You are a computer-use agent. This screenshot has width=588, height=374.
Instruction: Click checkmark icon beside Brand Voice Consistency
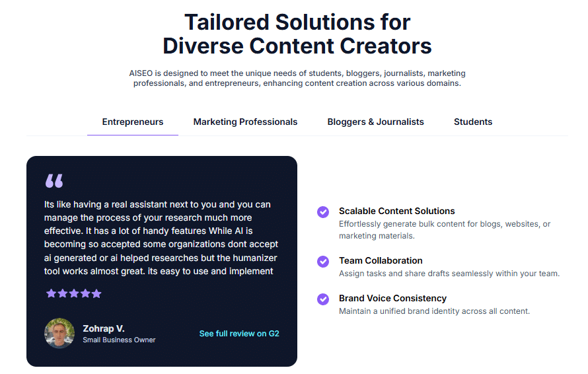point(323,299)
